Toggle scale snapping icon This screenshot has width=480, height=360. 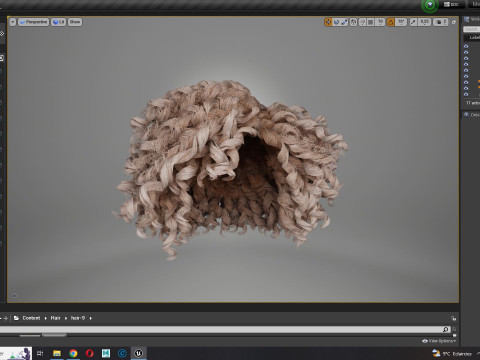413,22
